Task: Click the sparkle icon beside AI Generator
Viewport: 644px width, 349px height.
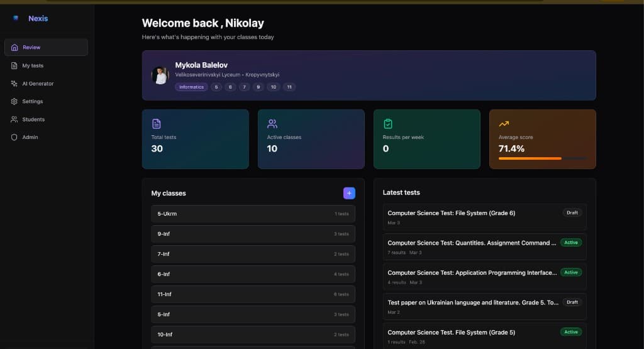Action: point(14,84)
